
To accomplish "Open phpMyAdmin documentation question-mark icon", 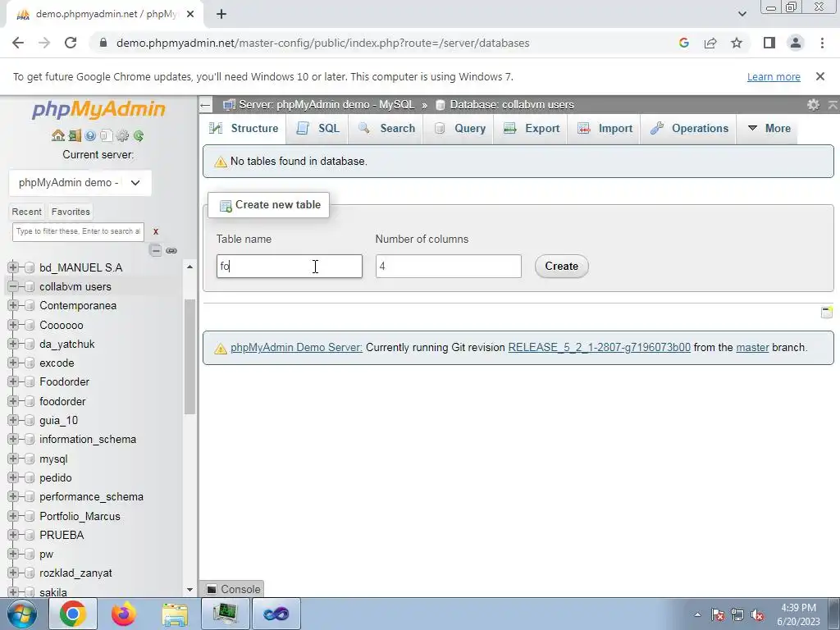I will click(90, 135).
